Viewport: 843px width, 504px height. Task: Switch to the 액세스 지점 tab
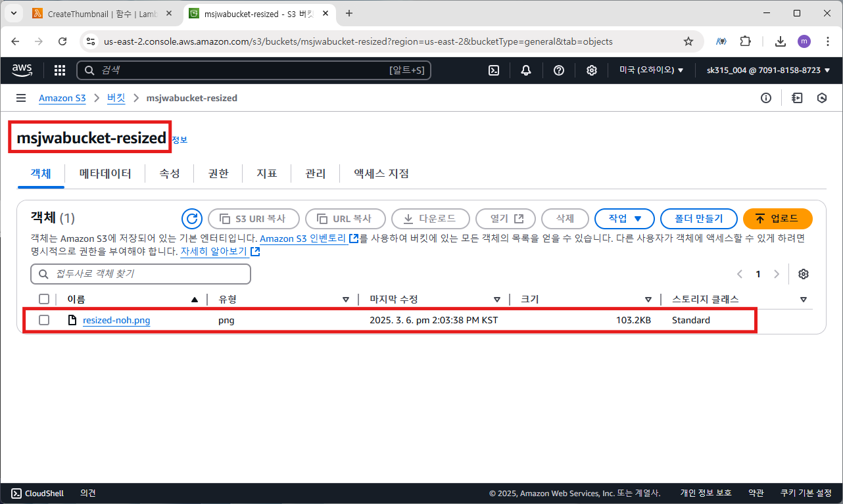pos(381,173)
